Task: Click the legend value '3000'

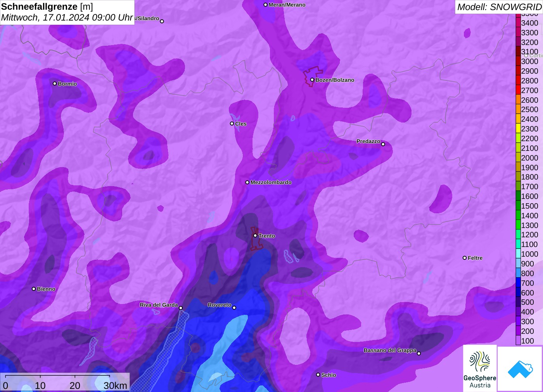Action: point(530,61)
